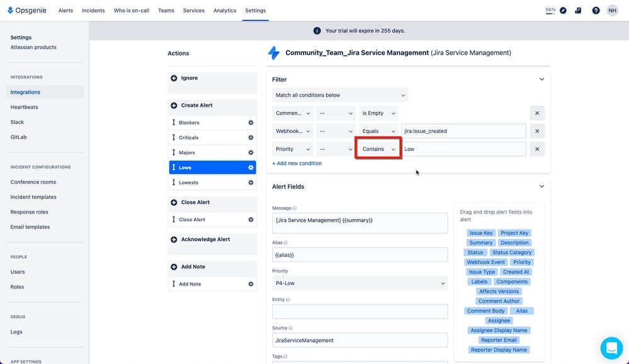Open the gear settings for Add Note action
This screenshot has width=629, height=364.
coord(251,284)
